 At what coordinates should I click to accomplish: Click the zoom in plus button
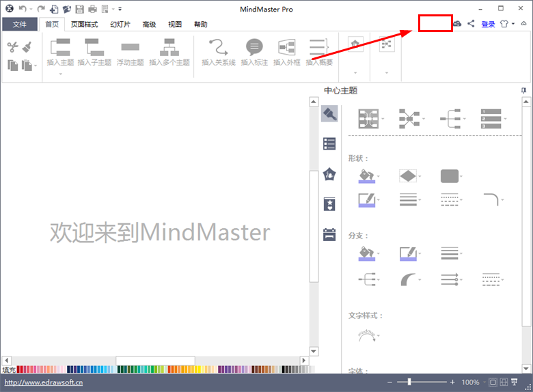[452, 382]
